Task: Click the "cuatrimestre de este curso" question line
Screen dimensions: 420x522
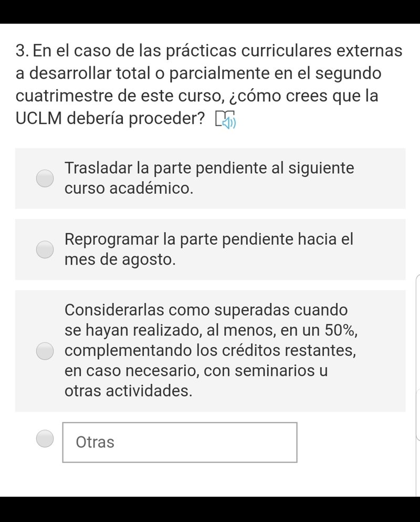Action: pyautogui.click(x=197, y=96)
